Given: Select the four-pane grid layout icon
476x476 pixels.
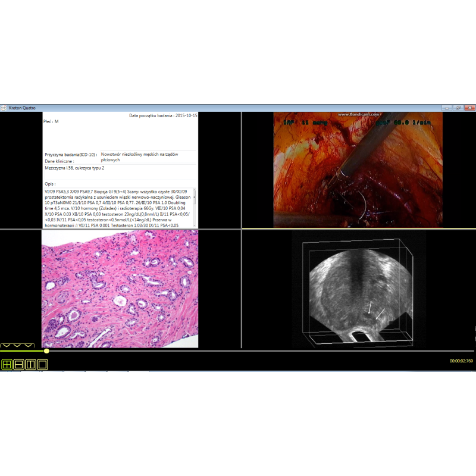Looking at the screenshot, I should [7, 364].
